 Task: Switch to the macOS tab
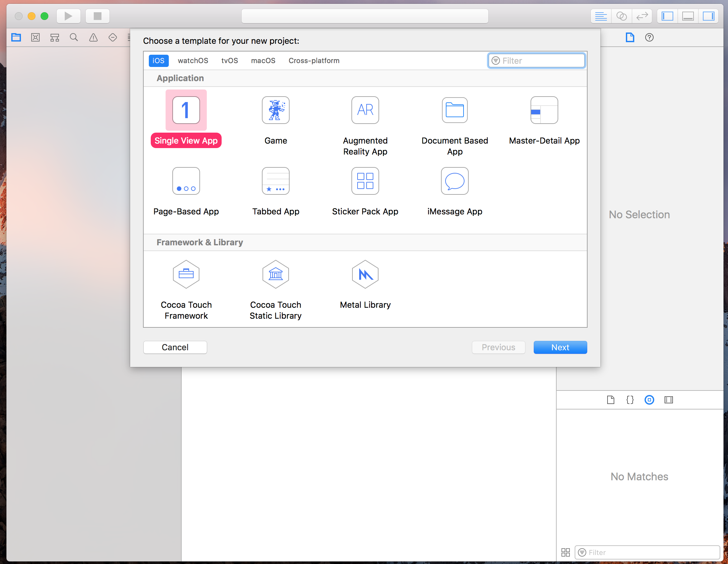[x=263, y=61]
